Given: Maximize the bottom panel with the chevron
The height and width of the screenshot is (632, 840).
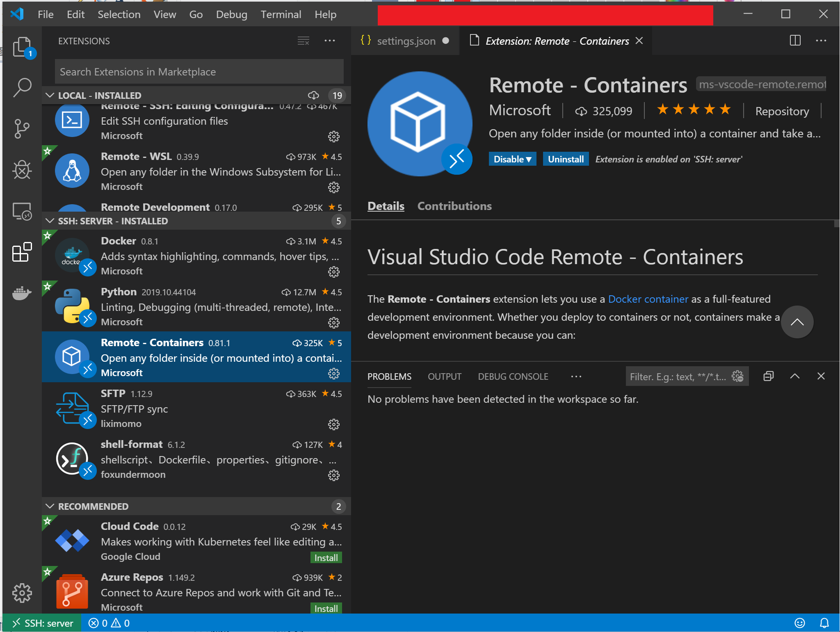Looking at the screenshot, I should pos(794,376).
